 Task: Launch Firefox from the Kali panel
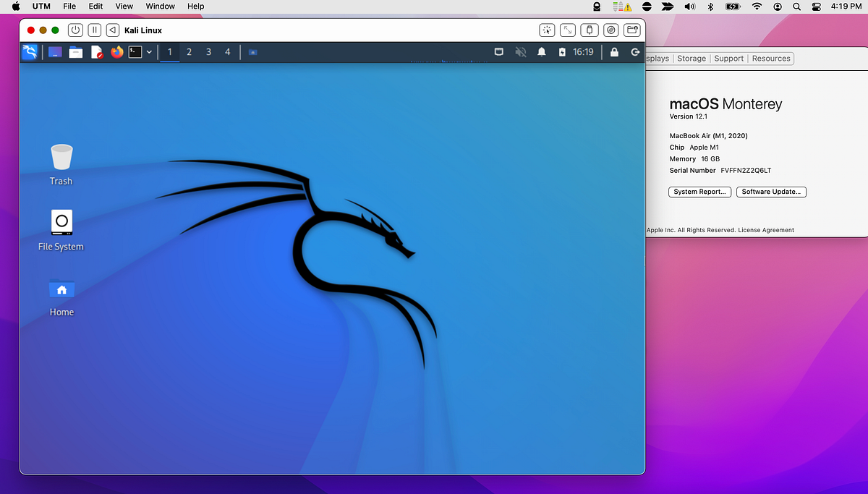(x=116, y=51)
